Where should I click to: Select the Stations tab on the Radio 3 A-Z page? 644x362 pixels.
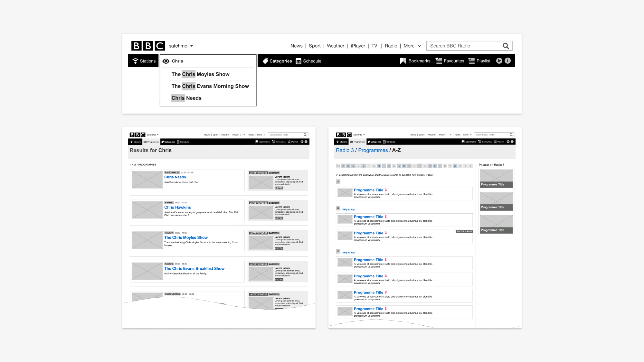click(x=342, y=142)
